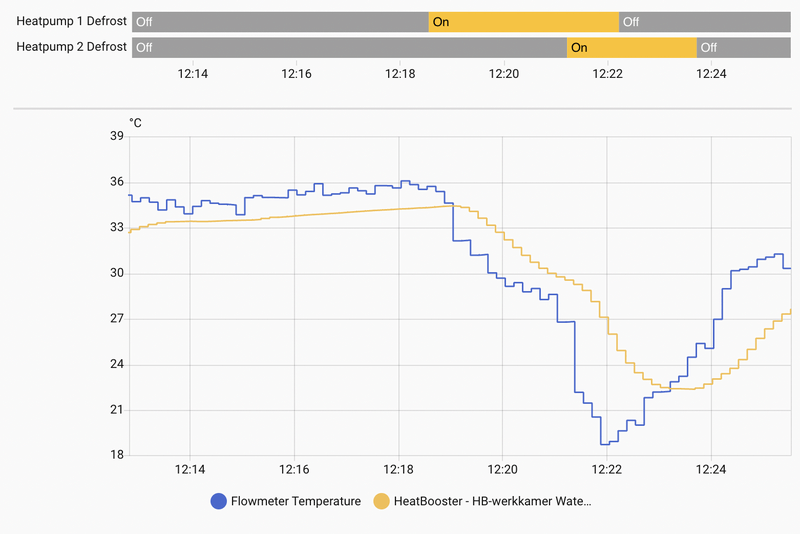Click the HeatBooster - HB-werkkamer legend label
The height and width of the screenshot is (534, 800).
tap(492, 501)
